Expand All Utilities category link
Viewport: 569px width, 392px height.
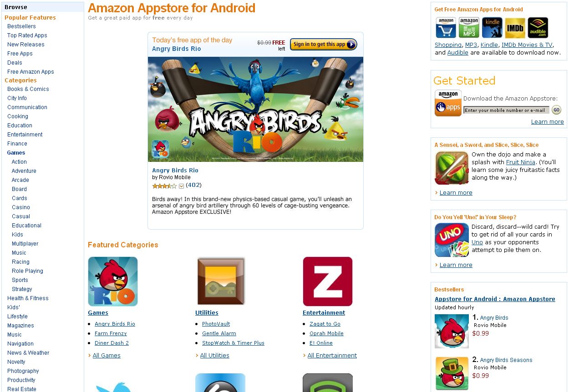[215, 356]
